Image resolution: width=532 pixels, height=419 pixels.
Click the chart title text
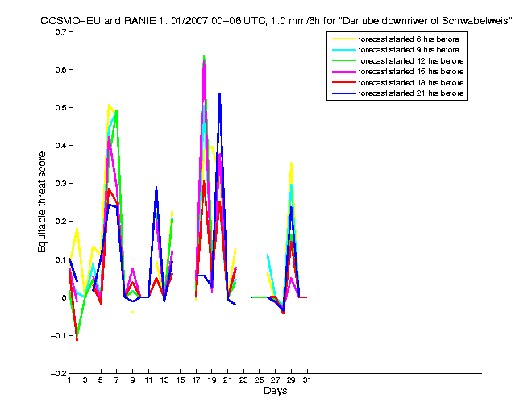coord(276,21)
